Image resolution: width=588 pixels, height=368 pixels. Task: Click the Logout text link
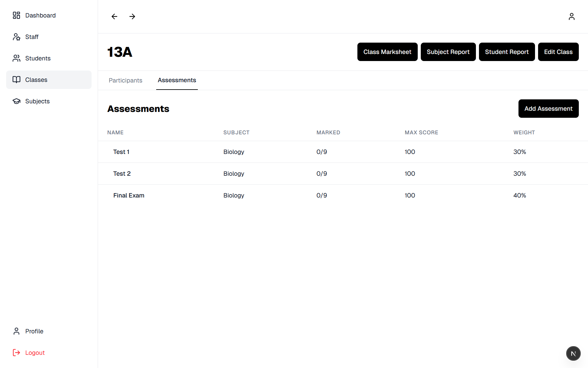point(35,353)
